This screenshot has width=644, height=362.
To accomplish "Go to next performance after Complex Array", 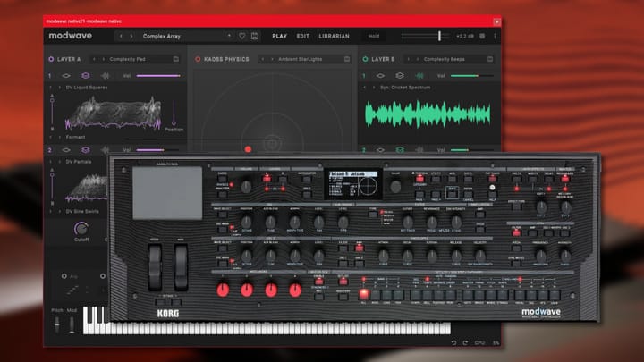I will point(131,36).
